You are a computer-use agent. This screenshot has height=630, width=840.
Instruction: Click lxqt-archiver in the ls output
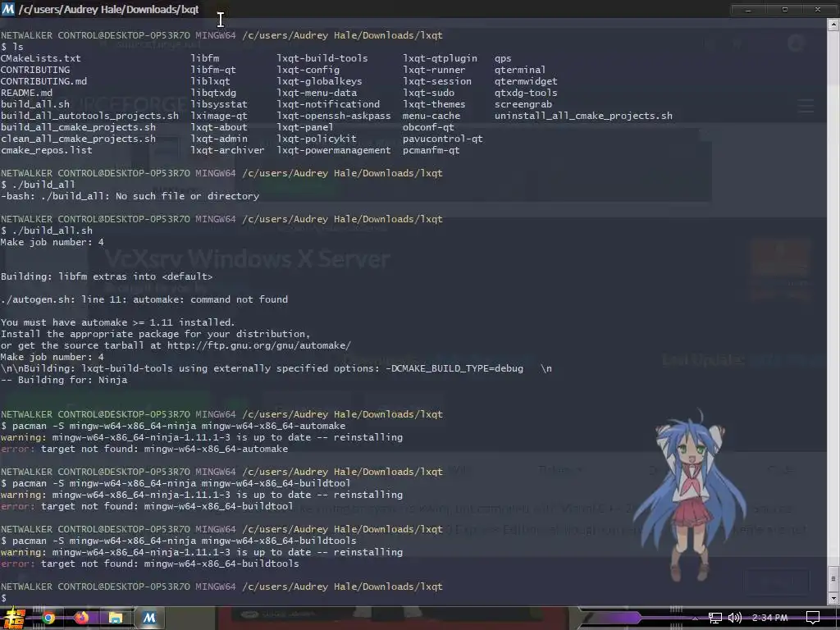pos(228,151)
